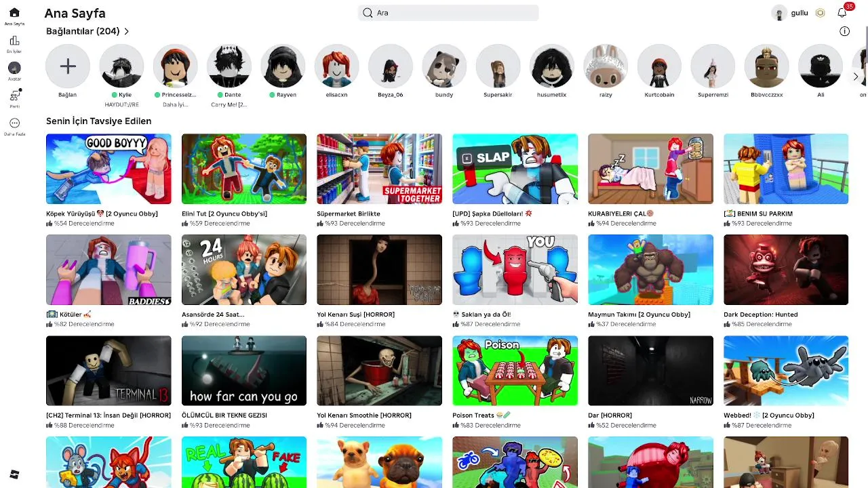Open BENİM SU PARKIM game thumbnail
Viewport: 868px width, 488px height.
point(786,169)
